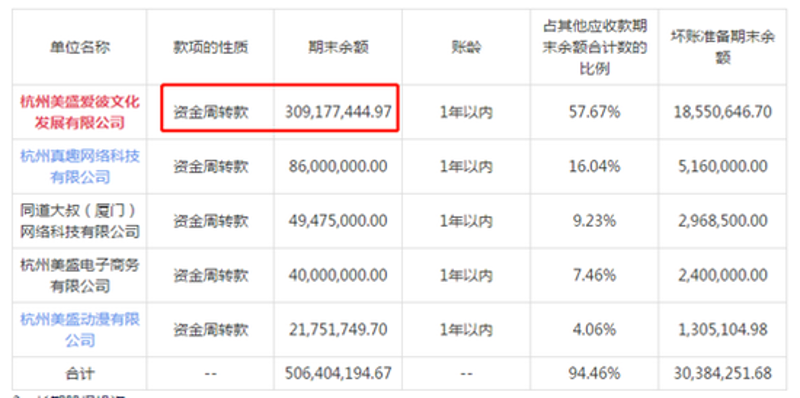Open the 杭州美盛动漫有限公司 company link

tap(80, 330)
